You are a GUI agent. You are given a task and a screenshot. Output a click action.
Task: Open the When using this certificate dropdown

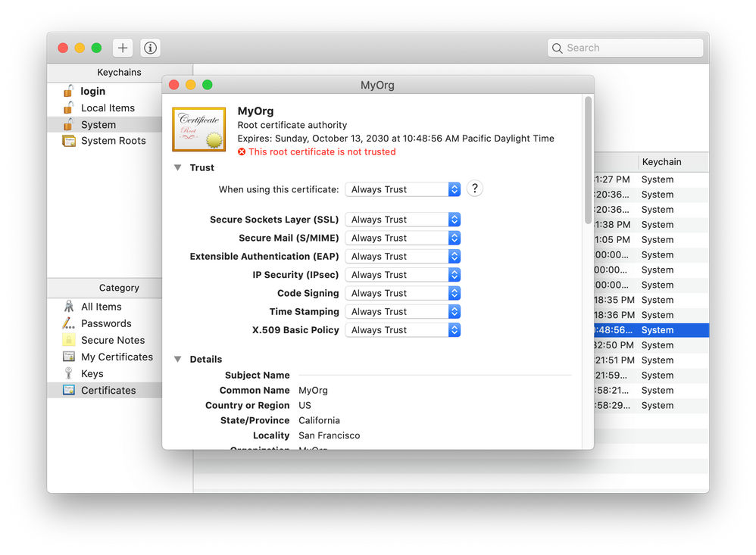402,189
